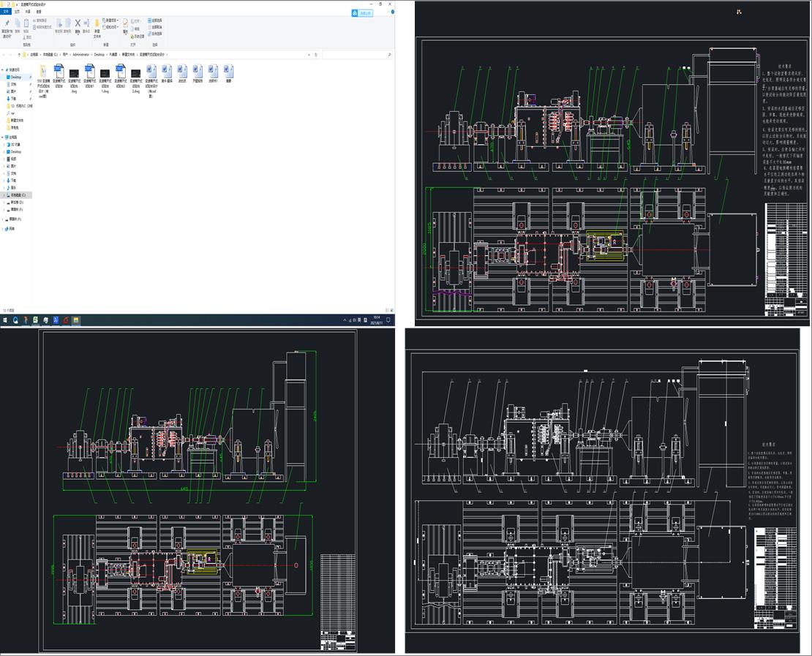The width and height of the screenshot is (812, 656).
Task: Click the Refresh button beside address bar
Action: (316, 54)
